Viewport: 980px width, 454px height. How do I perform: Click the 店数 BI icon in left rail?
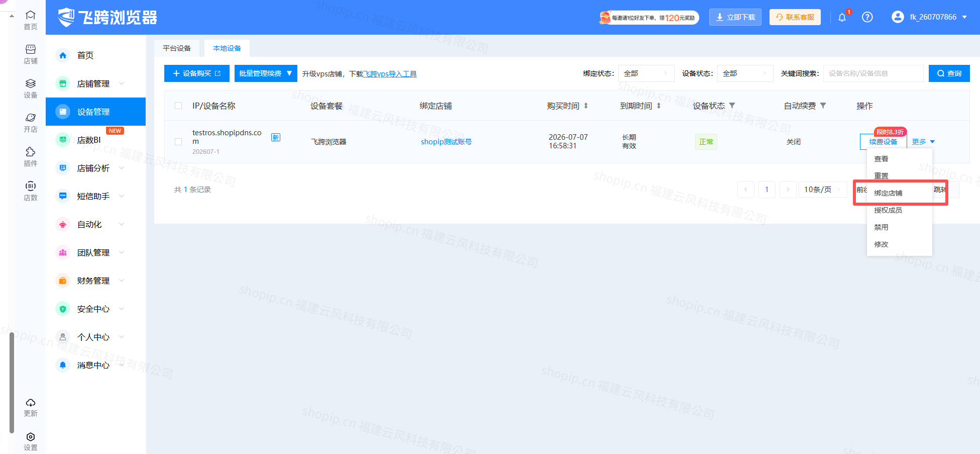pos(31,186)
